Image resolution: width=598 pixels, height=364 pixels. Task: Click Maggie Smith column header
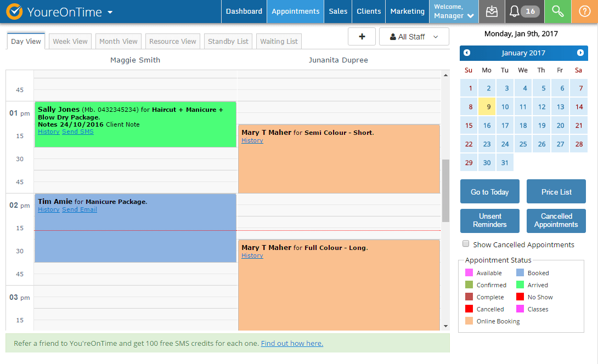[135, 60]
